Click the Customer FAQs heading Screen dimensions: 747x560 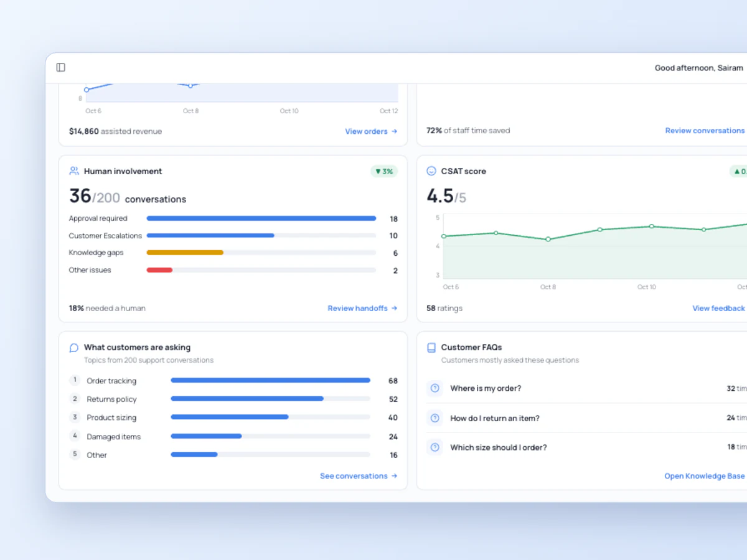(471, 348)
